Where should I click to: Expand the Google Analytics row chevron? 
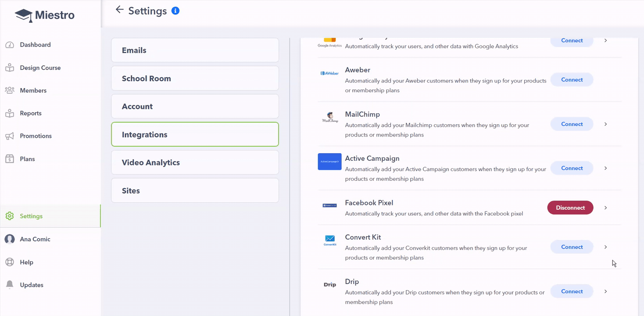pyautogui.click(x=605, y=40)
